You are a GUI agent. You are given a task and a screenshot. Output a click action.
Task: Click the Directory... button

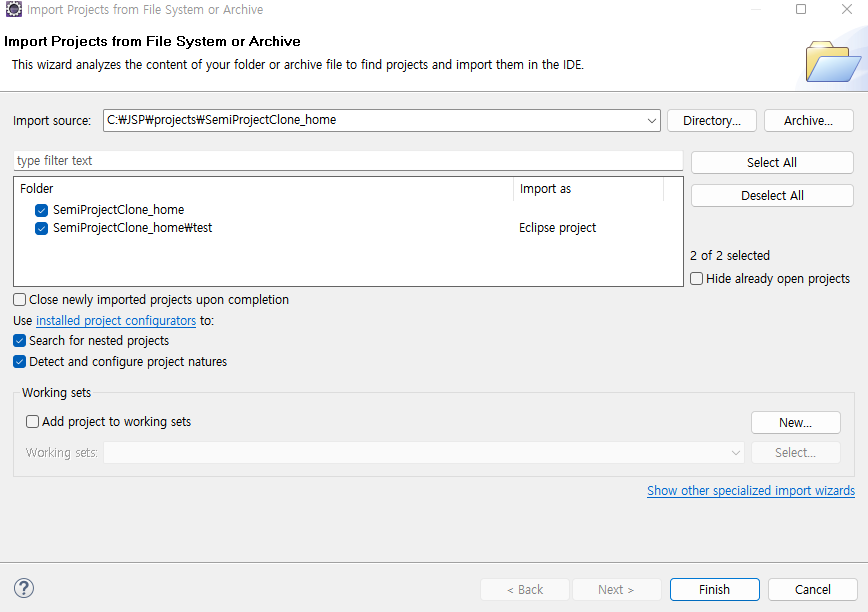[712, 121]
